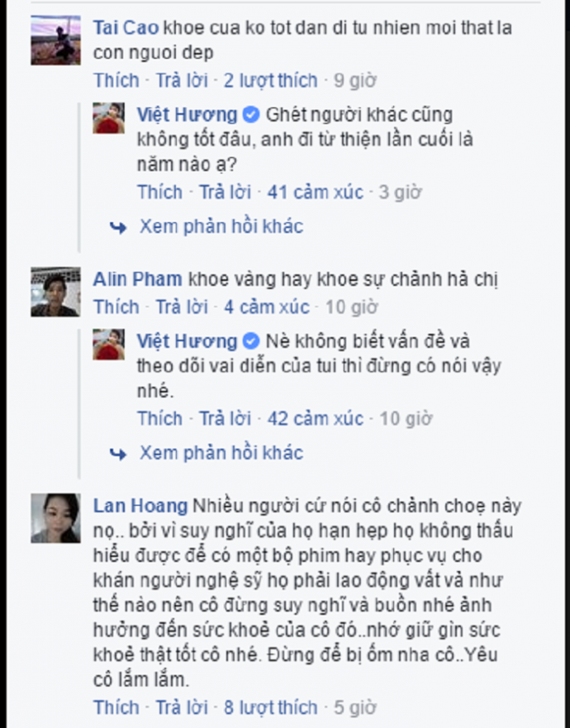Open Tai Cao's profile picture
570x728 pixels.
tap(55, 40)
